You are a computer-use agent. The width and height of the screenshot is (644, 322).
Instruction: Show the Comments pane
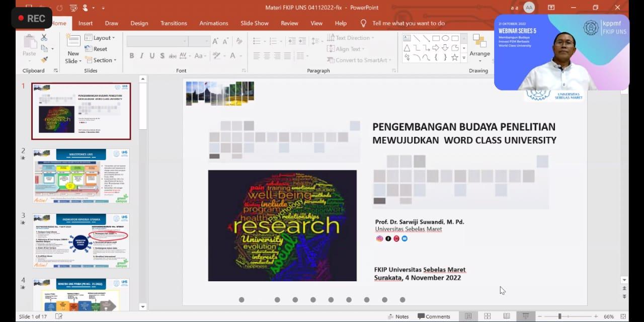pos(434,316)
